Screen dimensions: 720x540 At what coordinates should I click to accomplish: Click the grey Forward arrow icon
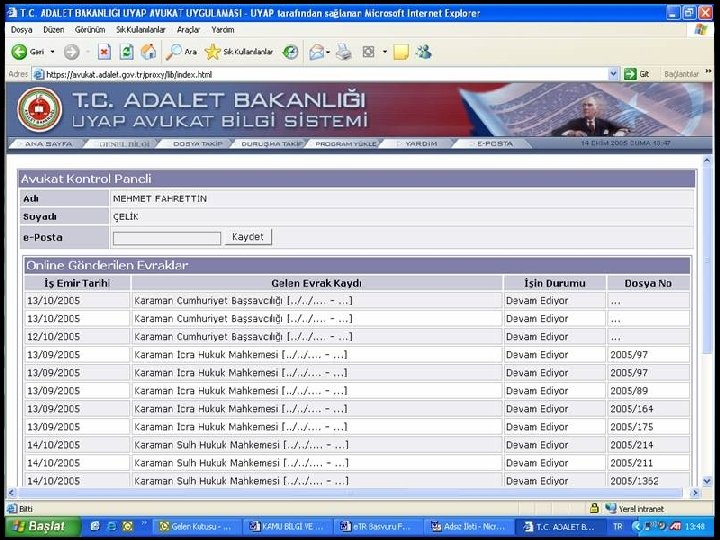pyautogui.click(x=72, y=52)
